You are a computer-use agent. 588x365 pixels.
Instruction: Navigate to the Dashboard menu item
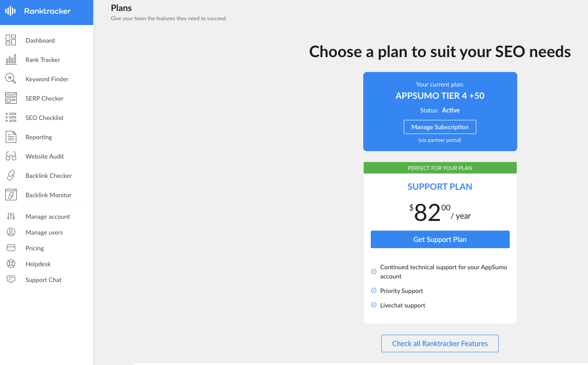[40, 40]
